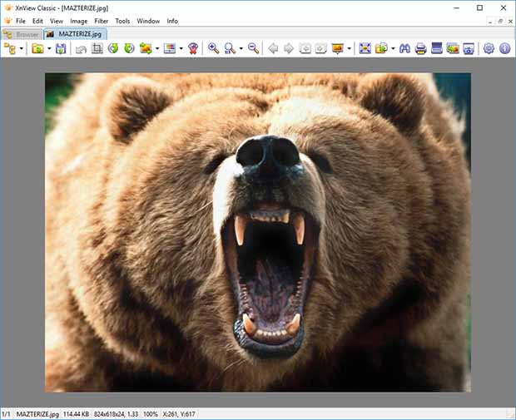This screenshot has width=516, height=420.
Task: Open the View menu
Action: click(x=57, y=21)
